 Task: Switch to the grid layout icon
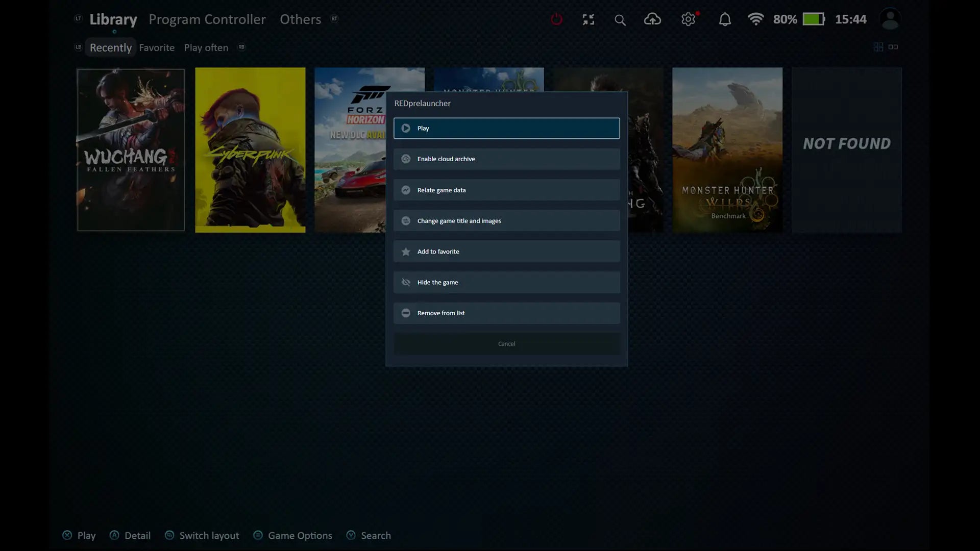(878, 47)
